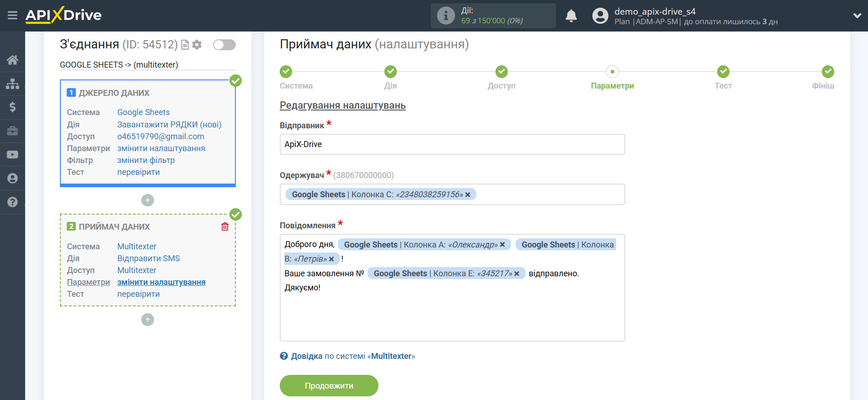The image size is (868, 400).
Task: Remove the Колонка B «Петрів» tag
Action: click(331, 259)
